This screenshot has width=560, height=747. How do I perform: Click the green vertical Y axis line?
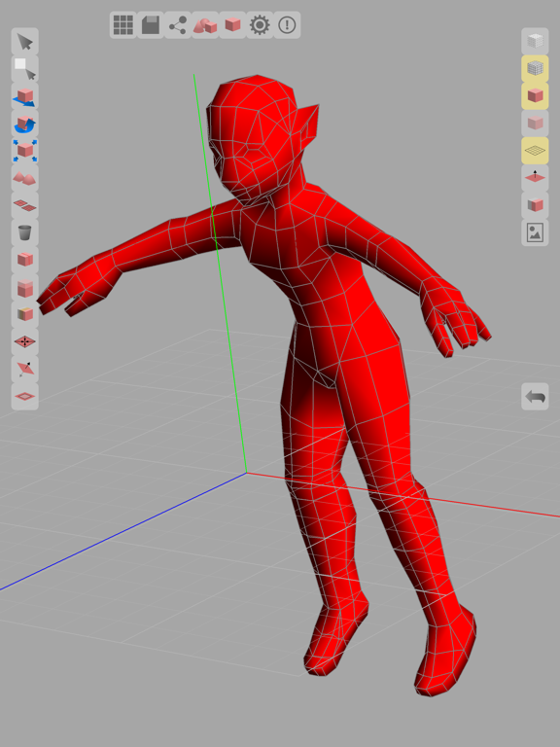220,273
